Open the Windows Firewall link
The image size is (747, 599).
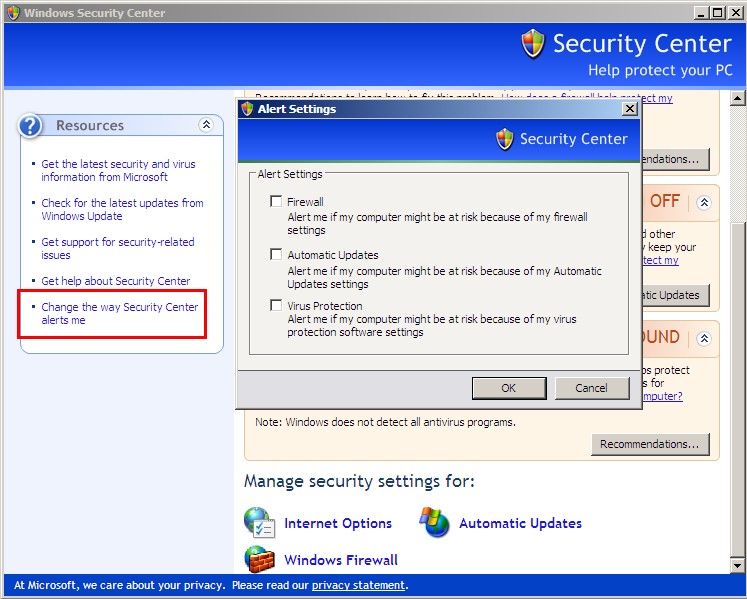coord(341,560)
